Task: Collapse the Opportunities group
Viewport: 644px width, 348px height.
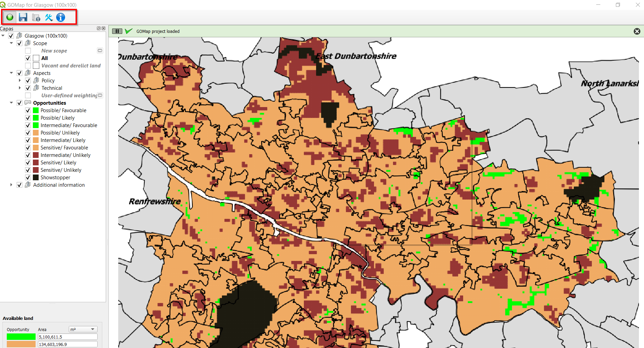Action: 11,103
